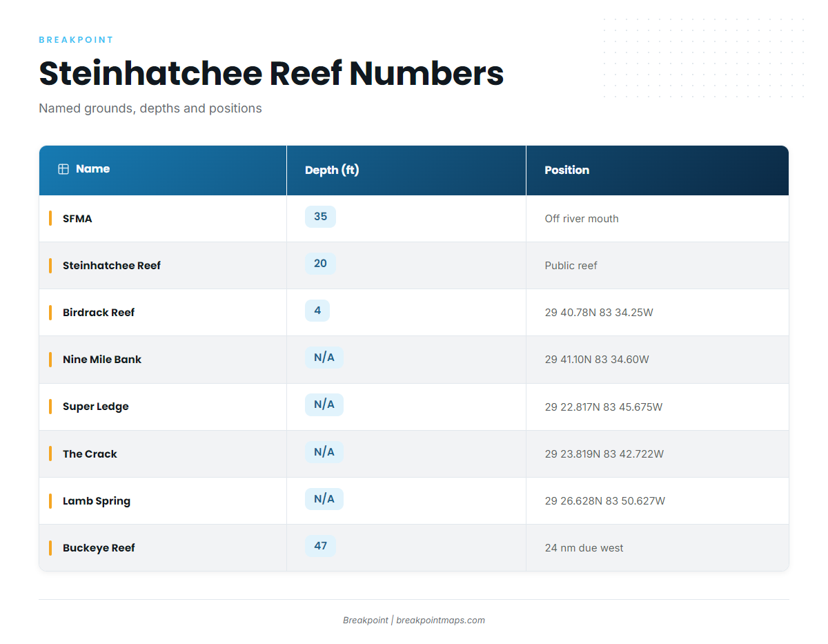
Task: Select Birdrack Reef's depth badge 4
Action: 317,311
